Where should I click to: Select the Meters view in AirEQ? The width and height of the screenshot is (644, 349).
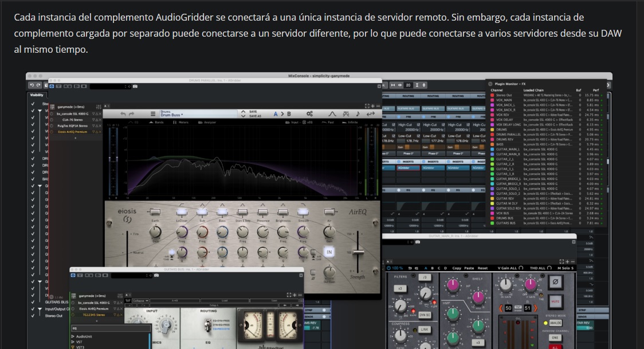[180, 123]
